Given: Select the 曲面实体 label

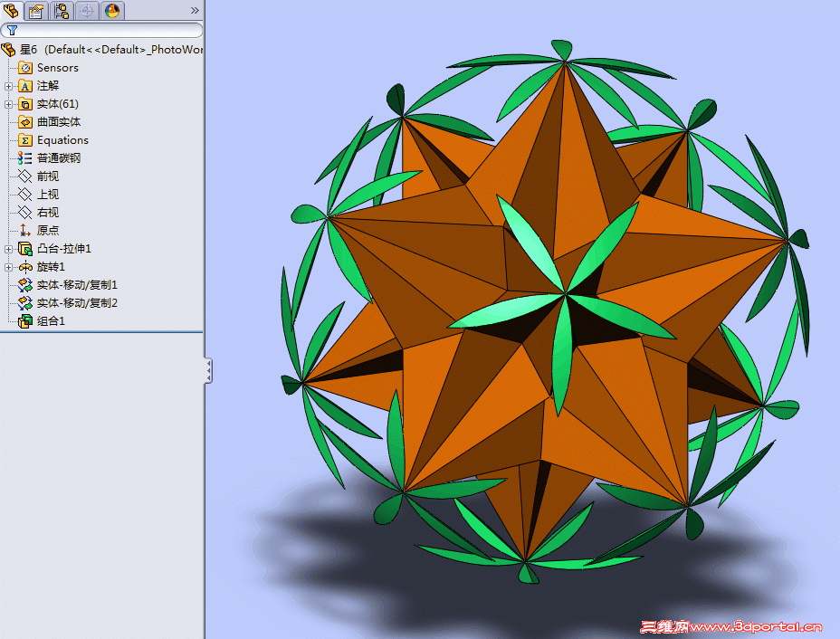Looking at the screenshot, I should 59,122.
